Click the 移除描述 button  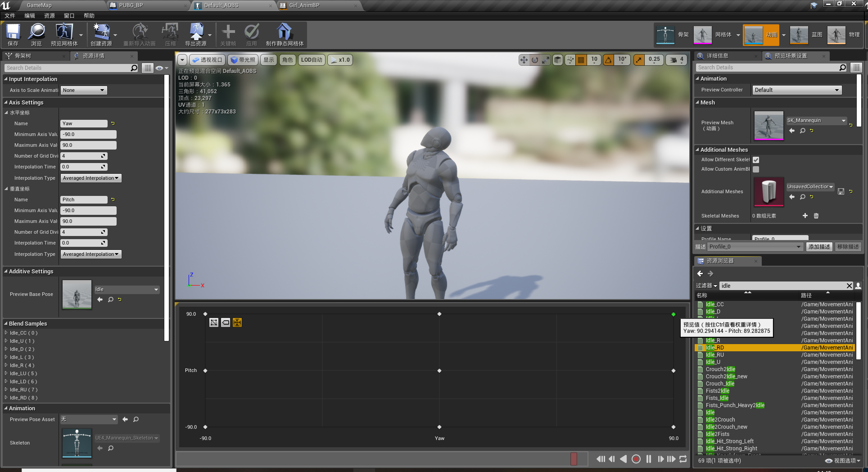(848, 246)
